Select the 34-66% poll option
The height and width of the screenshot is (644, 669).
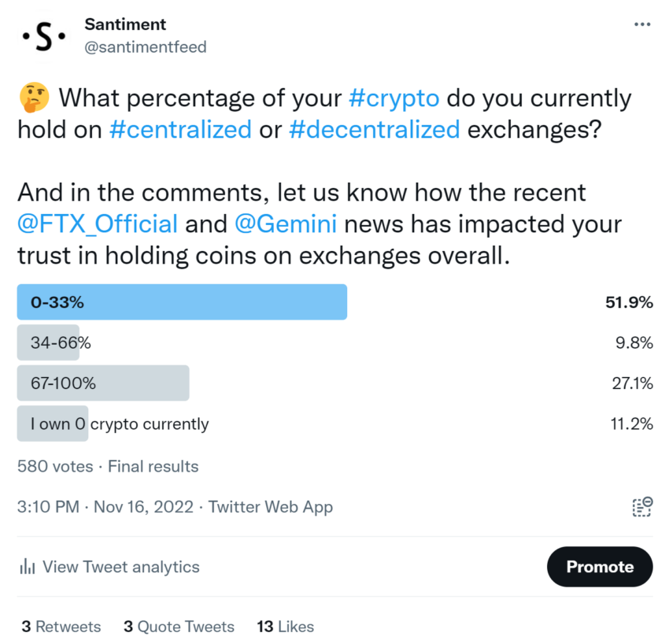61,343
